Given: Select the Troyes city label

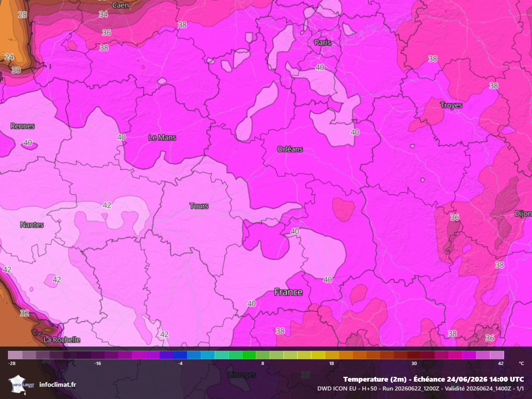Looking at the screenshot, I should 451,105.
